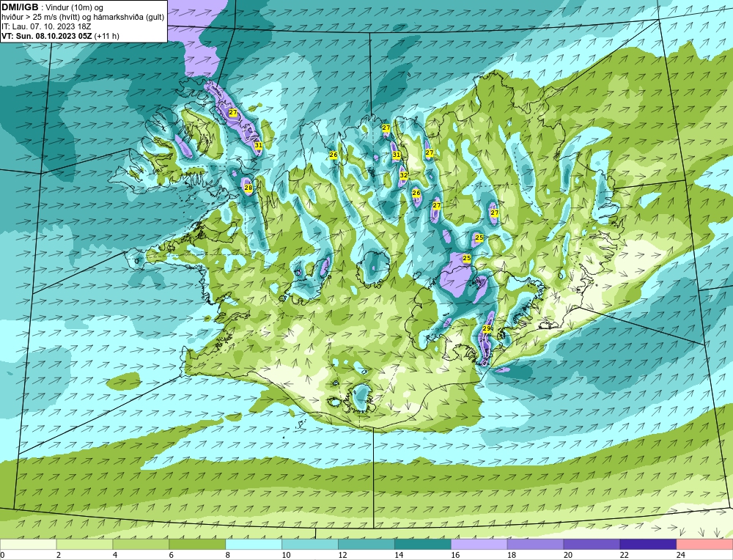Click the legend scale value 22
The image size is (733, 560).
[x=625, y=555]
